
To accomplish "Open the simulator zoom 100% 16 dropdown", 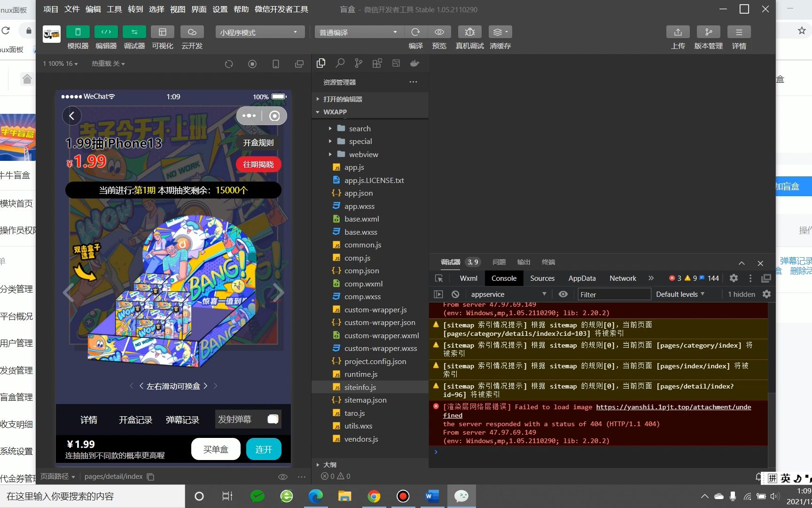I will tap(61, 63).
